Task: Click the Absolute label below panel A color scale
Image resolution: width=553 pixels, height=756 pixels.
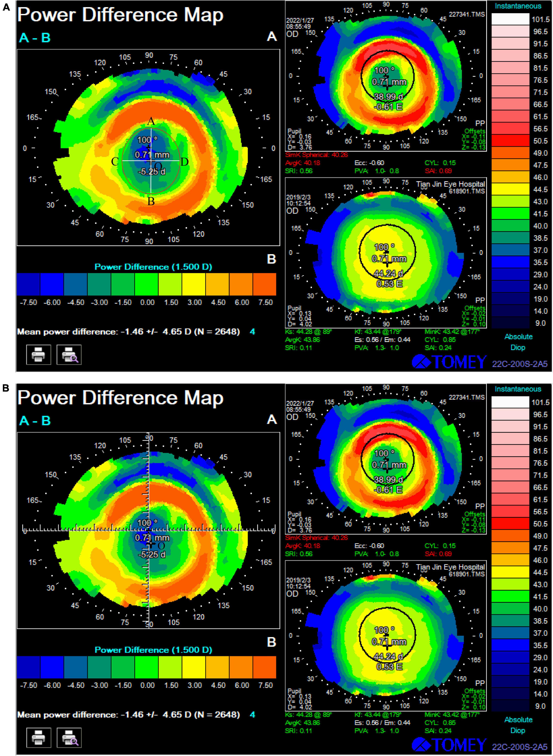Action: click(x=518, y=337)
